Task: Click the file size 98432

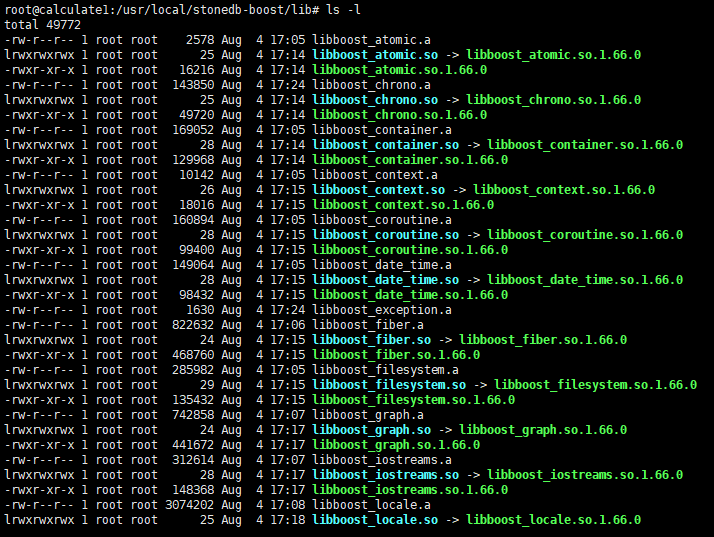Action: pyautogui.click(x=196, y=295)
